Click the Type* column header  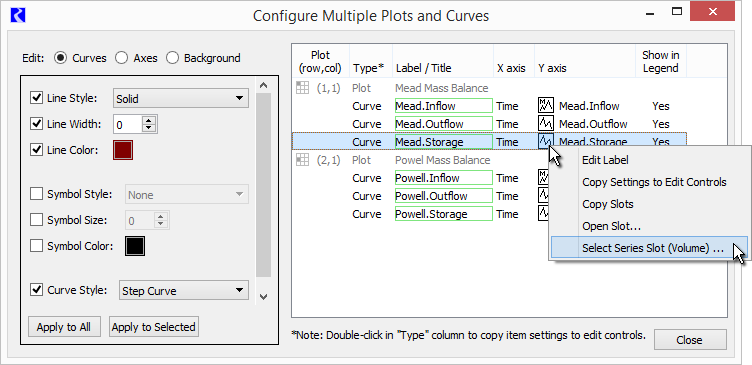click(x=371, y=61)
